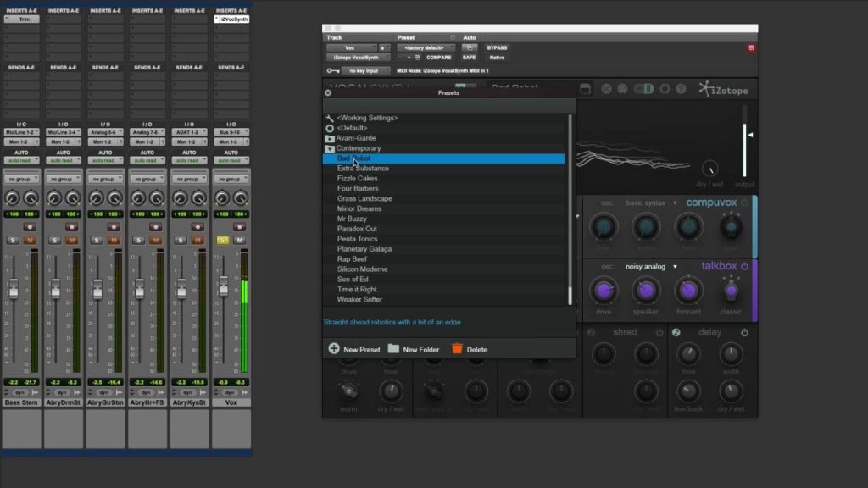Click the Vox track dyn button
Viewport: 868px width, 488px height.
tap(230, 392)
